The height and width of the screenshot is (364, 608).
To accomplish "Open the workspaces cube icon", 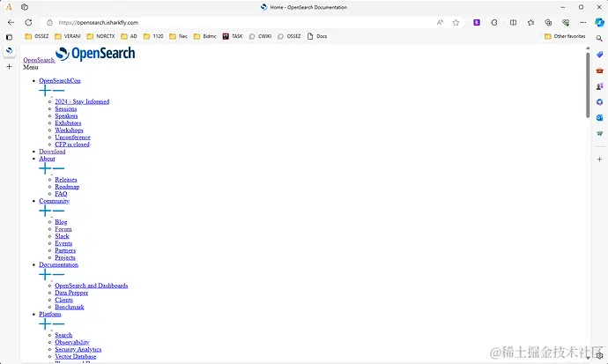I will click(x=25, y=7).
